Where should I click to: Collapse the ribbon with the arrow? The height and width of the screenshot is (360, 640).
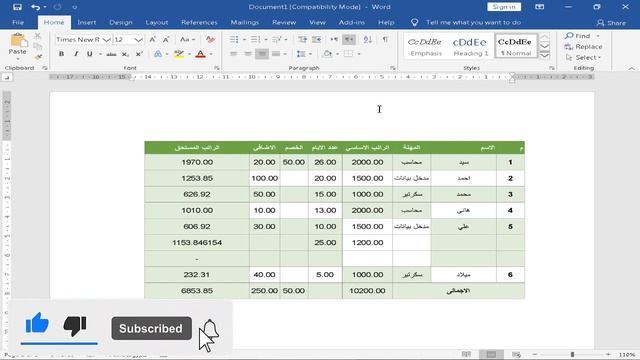[x=631, y=68]
